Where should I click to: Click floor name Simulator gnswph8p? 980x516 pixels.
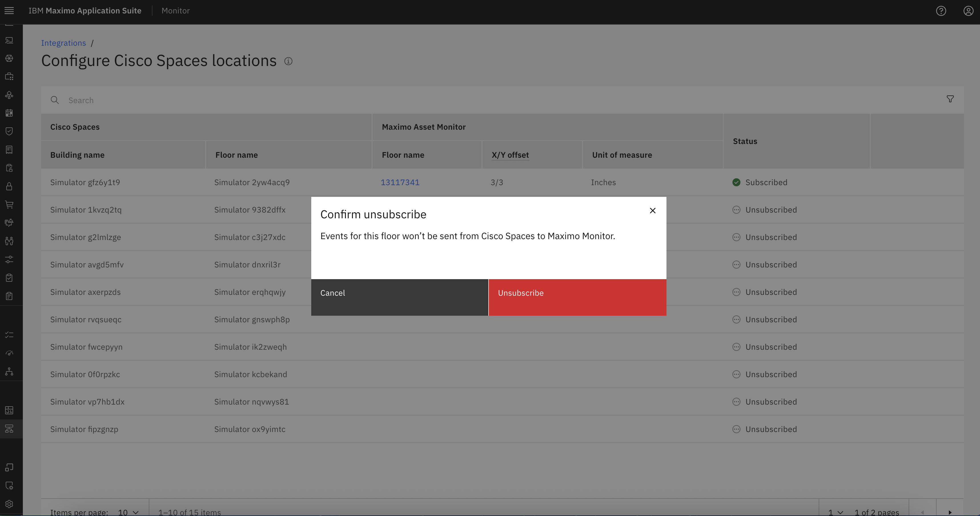click(252, 319)
